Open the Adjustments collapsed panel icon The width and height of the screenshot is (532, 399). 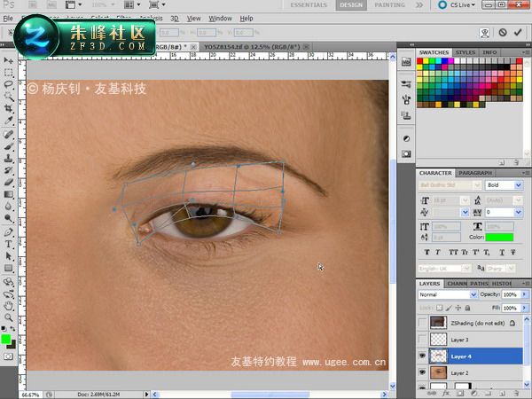406,138
